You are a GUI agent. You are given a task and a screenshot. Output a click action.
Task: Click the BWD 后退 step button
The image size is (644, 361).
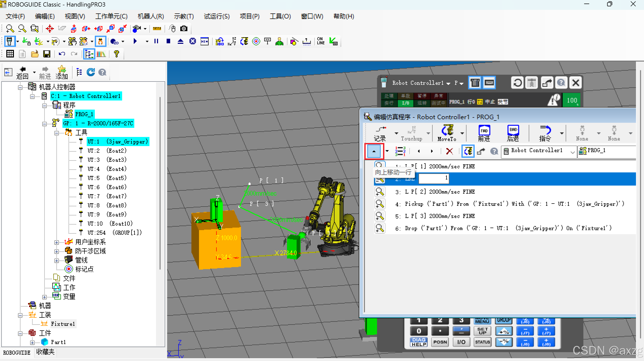pyautogui.click(x=513, y=133)
